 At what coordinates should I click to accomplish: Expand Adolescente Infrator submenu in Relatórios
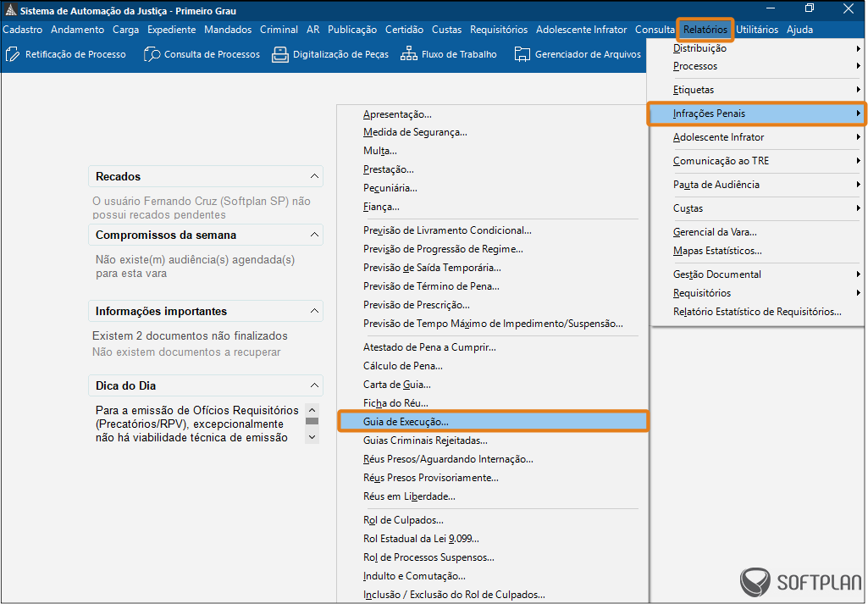pyautogui.click(x=859, y=136)
